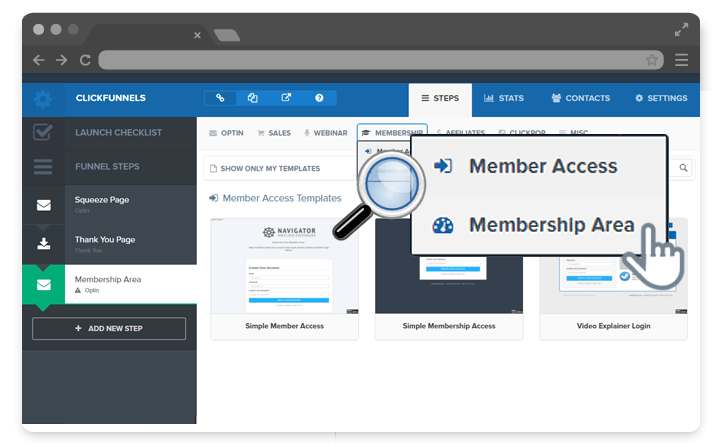
Task: Open the MEMBERSHIP category dropdown
Action: coord(392,132)
